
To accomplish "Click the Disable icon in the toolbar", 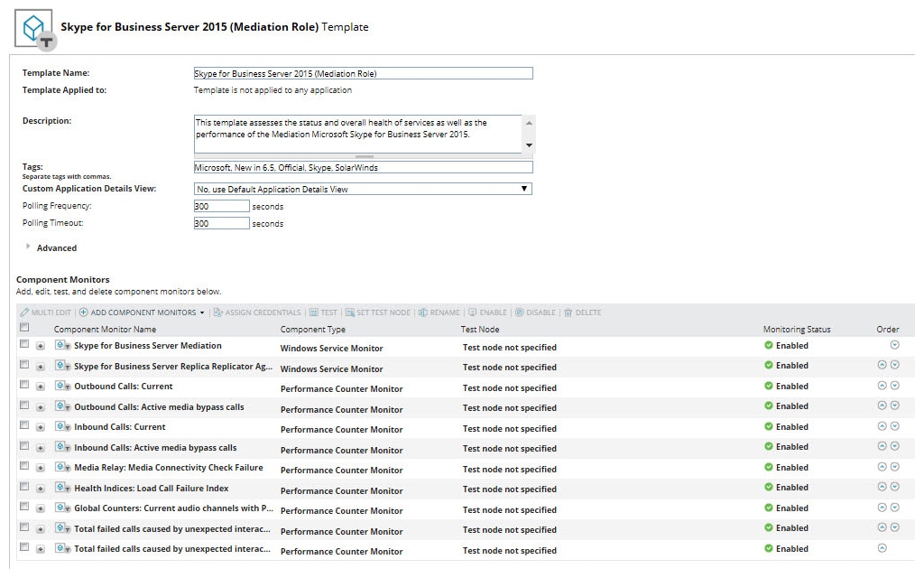I will click(x=521, y=313).
